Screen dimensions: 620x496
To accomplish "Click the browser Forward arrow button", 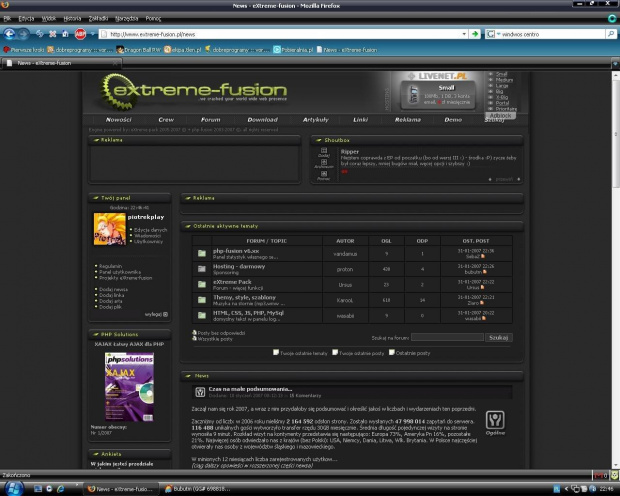I will [x=23, y=34].
